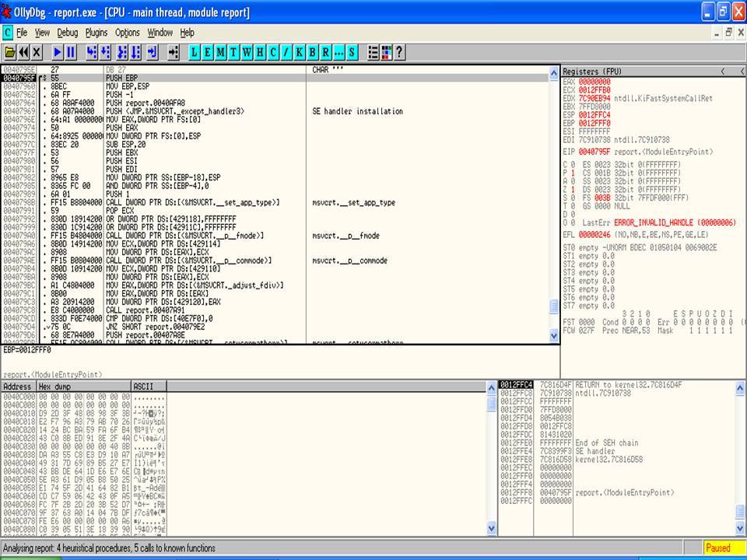Click the disassembly pane scrollbar thumb
747x560 pixels.
click(553, 306)
